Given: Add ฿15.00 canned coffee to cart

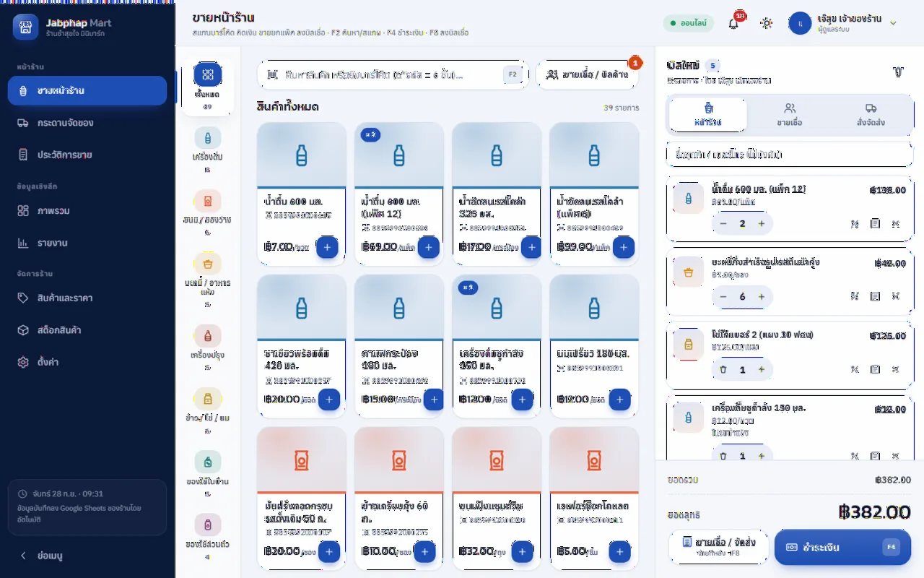Looking at the screenshot, I should pyautogui.click(x=433, y=400).
